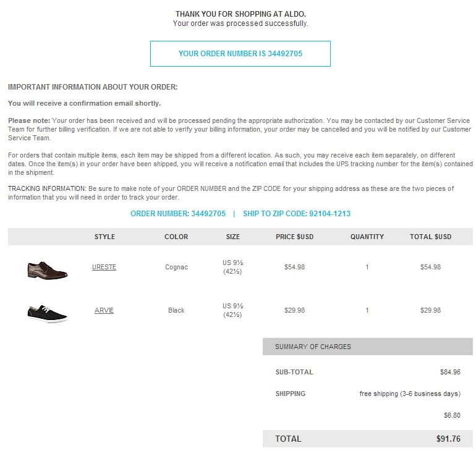The image size is (476, 451).
Task: Click the COLOR column header
Action: point(176,237)
